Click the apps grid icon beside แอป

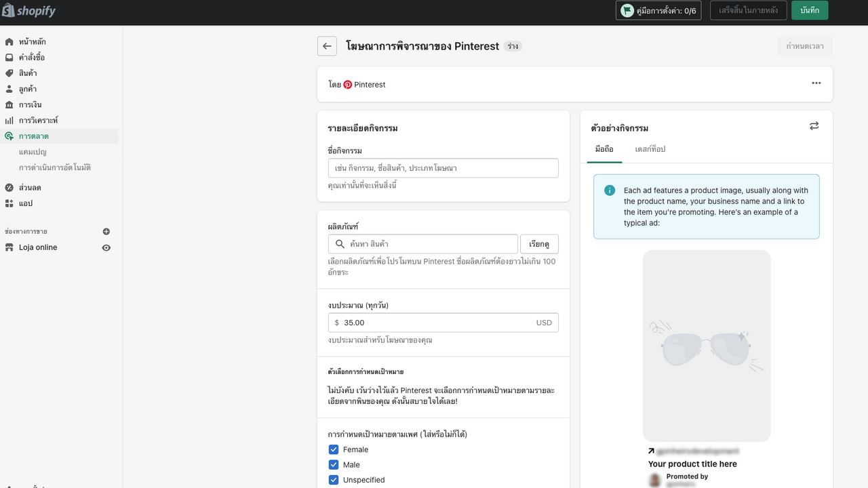[9, 203]
